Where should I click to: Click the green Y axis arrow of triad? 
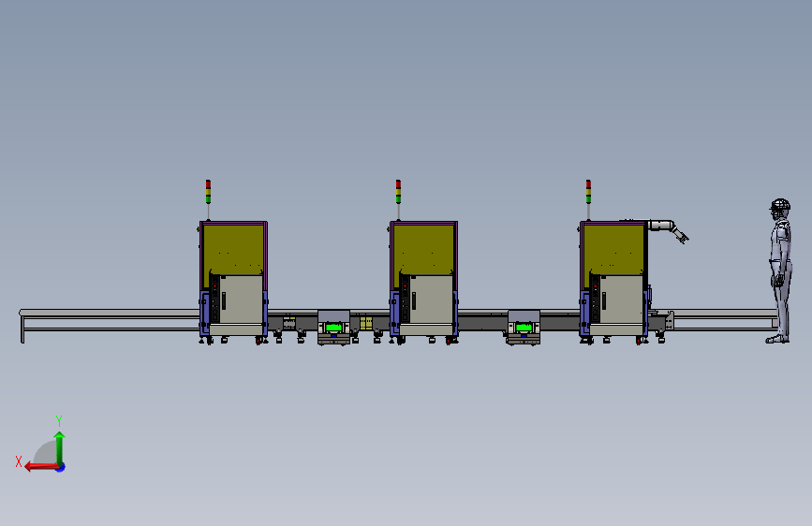click(x=60, y=447)
